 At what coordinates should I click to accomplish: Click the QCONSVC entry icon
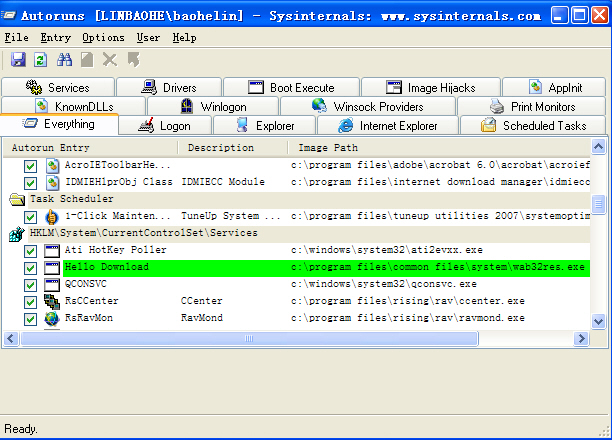coord(52,285)
